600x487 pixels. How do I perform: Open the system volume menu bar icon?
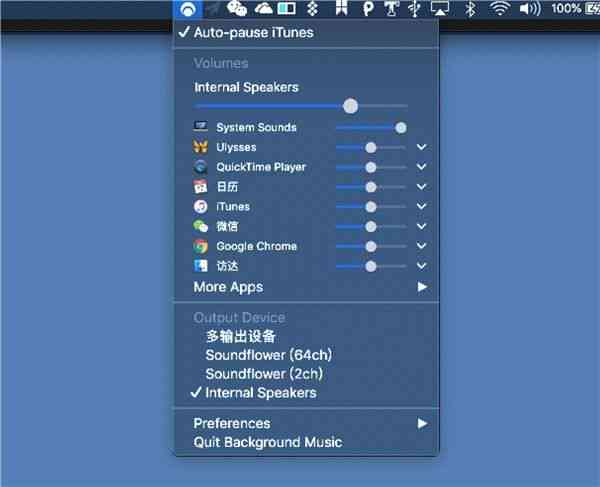click(530, 8)
